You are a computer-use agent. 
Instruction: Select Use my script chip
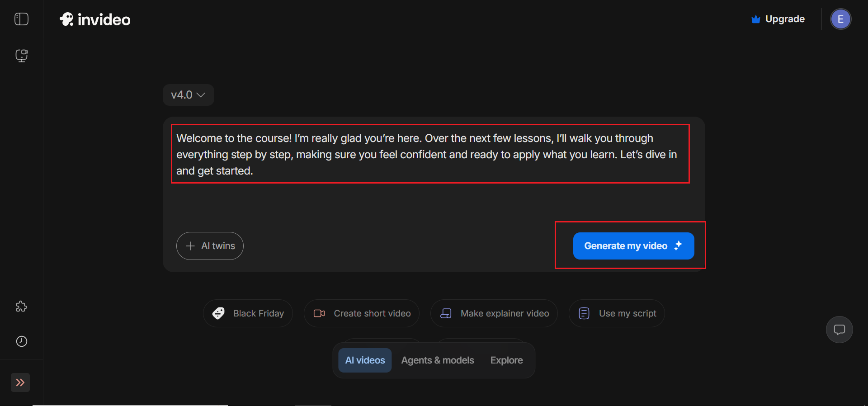[x=617, y=313]
